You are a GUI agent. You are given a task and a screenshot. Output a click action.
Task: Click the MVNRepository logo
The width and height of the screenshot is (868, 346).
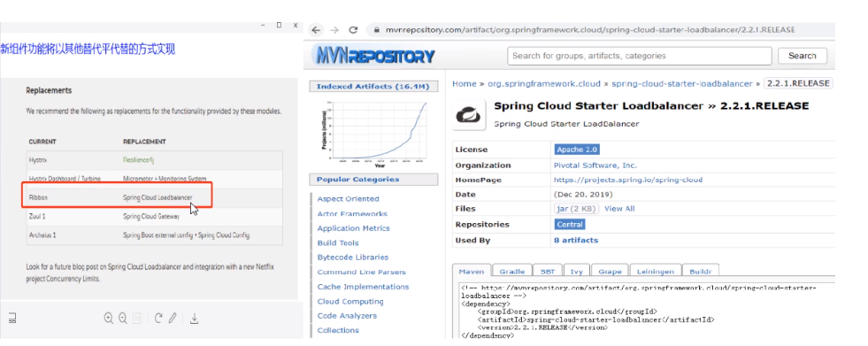coord(373,56)
